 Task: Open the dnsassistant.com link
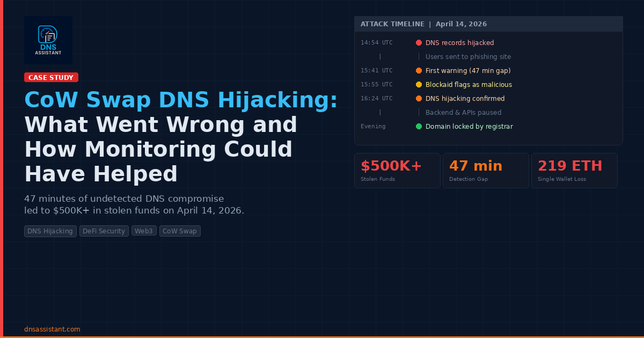52,329
